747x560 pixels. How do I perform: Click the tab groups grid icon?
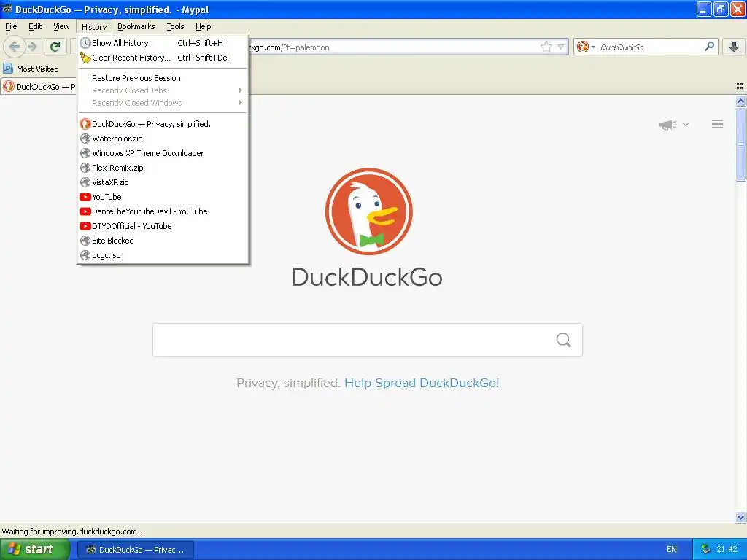tap(740, 86)
